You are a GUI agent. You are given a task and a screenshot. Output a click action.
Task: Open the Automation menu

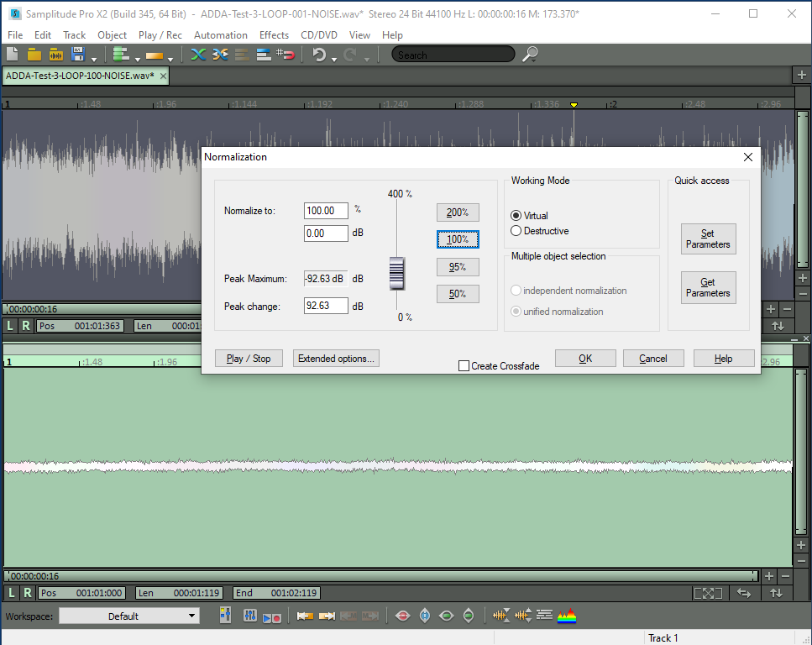pyautogui.click(x=220, y=35)
